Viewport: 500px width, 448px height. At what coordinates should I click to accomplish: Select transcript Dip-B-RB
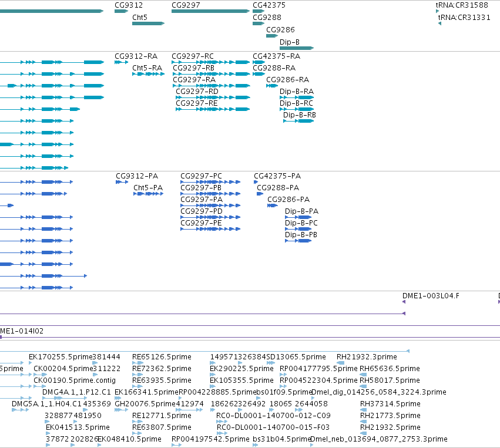point(300,115)
